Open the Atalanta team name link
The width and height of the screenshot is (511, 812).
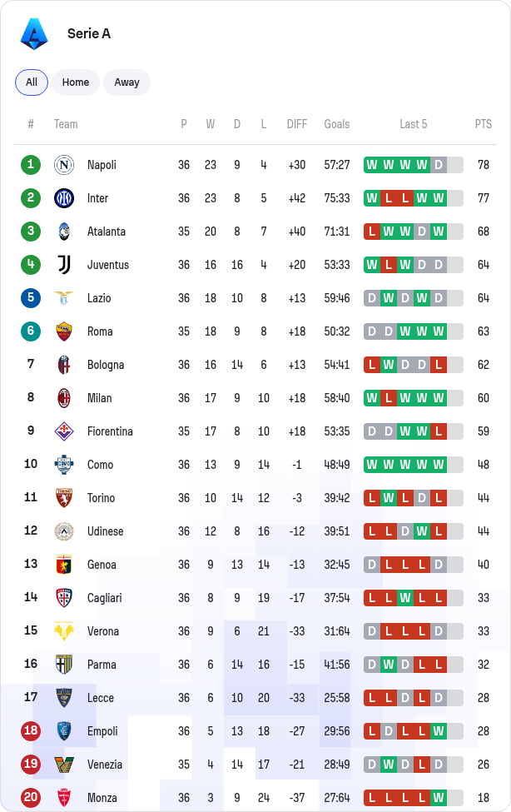point(107,232)
